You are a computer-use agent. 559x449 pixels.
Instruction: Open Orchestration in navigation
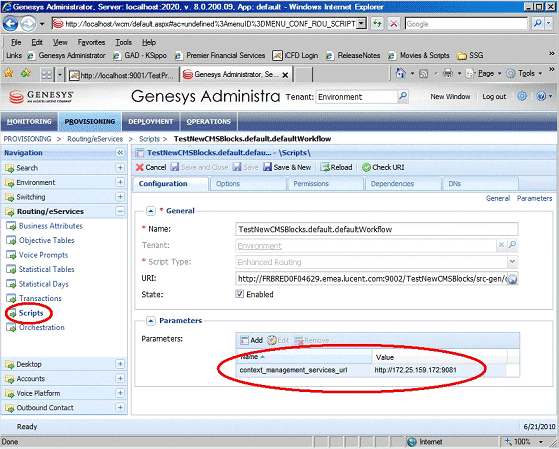(42, 327)
